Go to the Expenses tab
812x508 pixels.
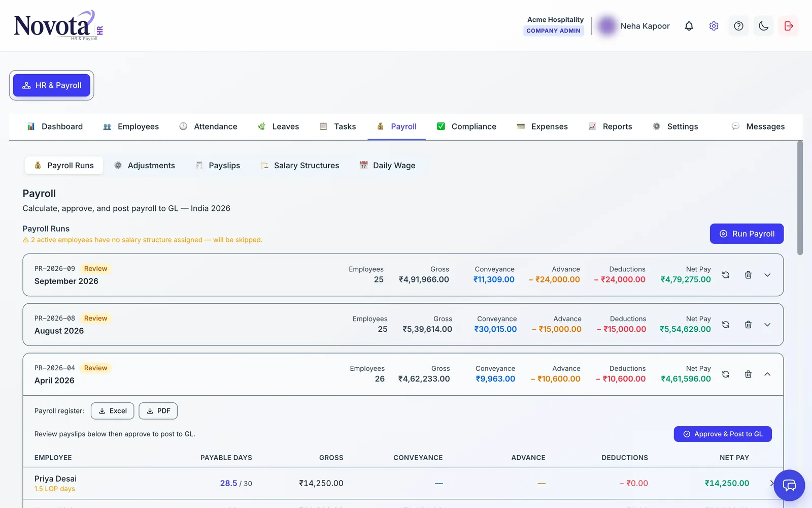[x=542, y=126]
